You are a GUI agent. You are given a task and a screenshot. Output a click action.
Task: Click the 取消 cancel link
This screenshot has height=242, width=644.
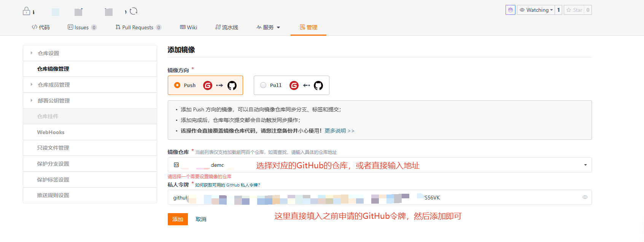point(201,219)
